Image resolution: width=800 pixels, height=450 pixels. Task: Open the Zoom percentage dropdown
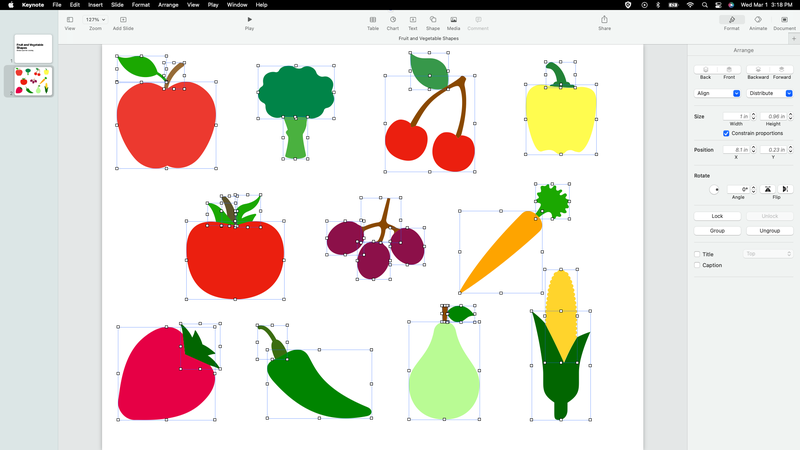[x=94, y=19]
